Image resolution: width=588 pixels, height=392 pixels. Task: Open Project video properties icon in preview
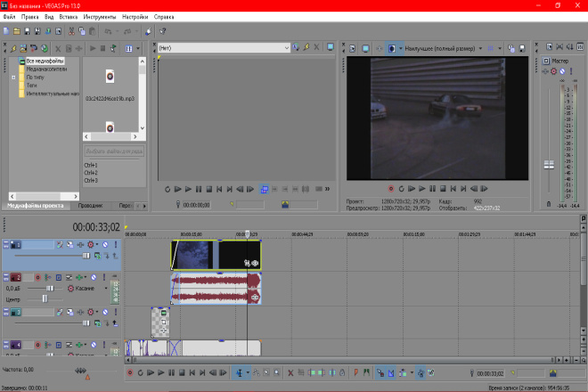(x=353, y=48)
